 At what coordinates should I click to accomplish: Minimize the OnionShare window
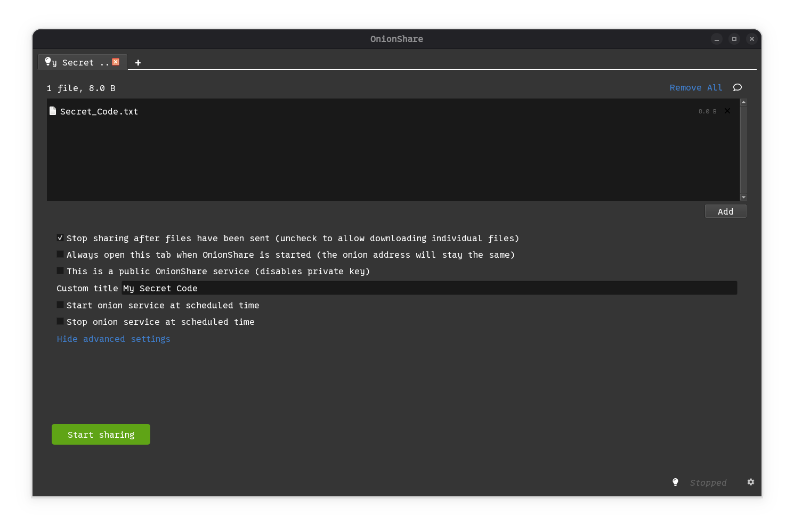(716, 39)
